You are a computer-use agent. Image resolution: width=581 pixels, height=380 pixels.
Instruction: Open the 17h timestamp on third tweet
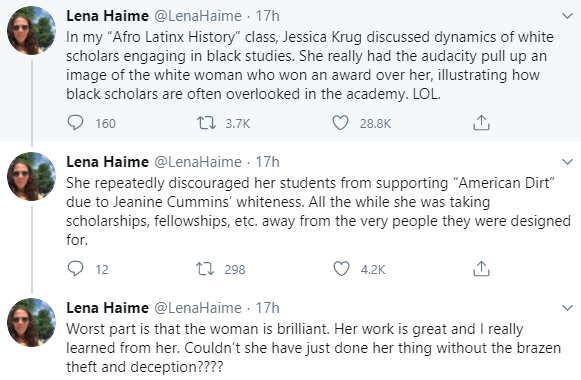pyautogui.click(x=268, y=308)
